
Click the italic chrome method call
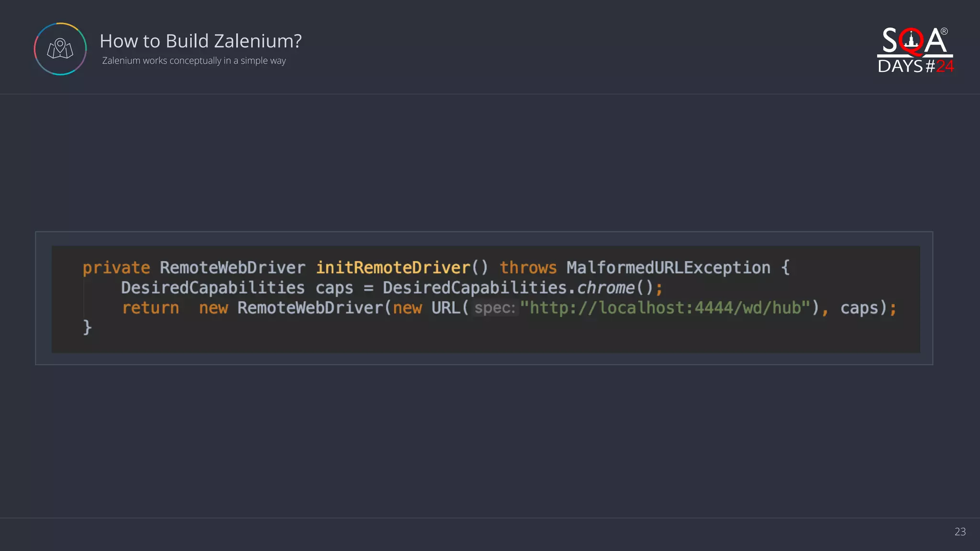coord(605,288)
